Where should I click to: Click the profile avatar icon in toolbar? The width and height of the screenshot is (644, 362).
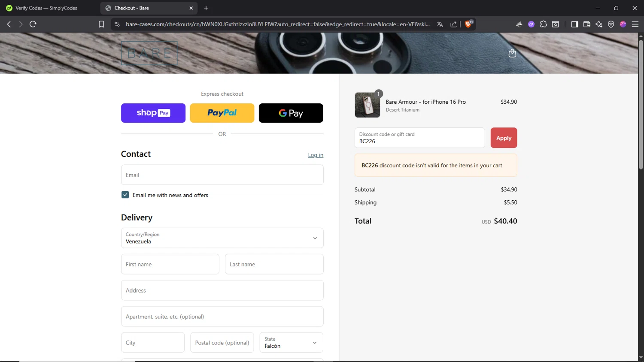[x=623, y=24]
